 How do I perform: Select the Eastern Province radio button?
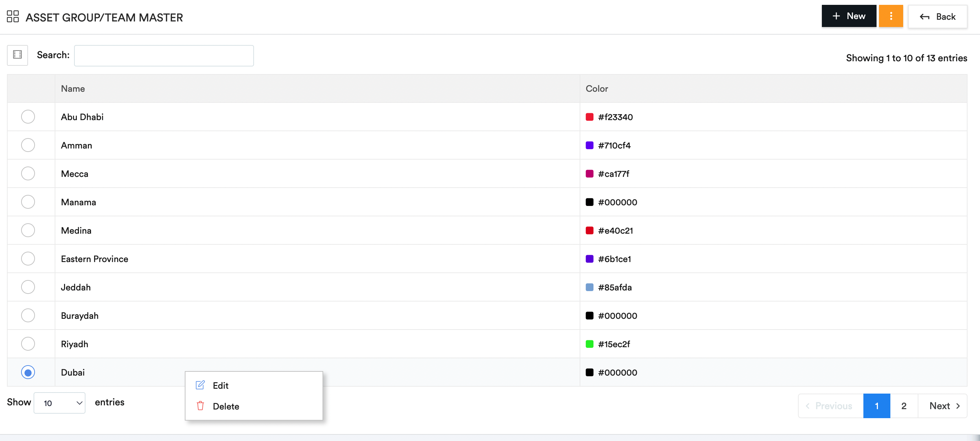pos(28,259)
